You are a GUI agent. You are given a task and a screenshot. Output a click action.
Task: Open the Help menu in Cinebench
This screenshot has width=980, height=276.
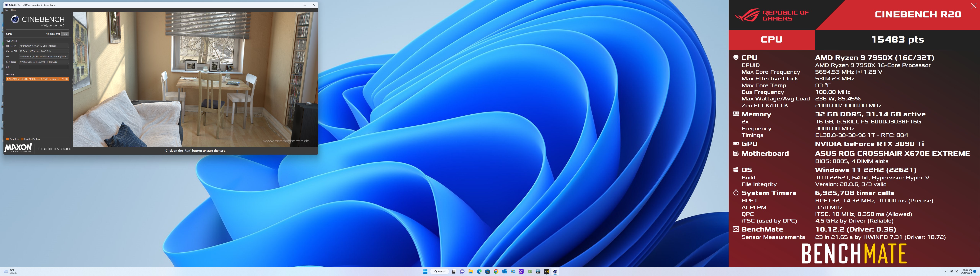coord(13,10)
